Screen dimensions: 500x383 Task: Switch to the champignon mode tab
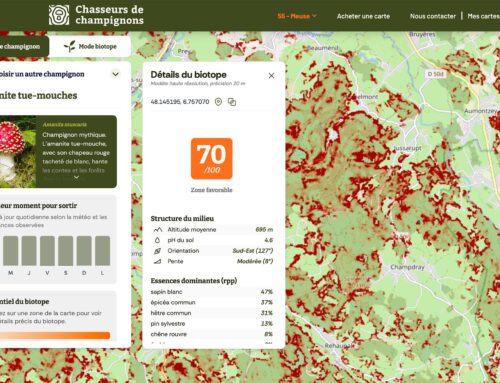pyautogui.click(x=23, y=46)
